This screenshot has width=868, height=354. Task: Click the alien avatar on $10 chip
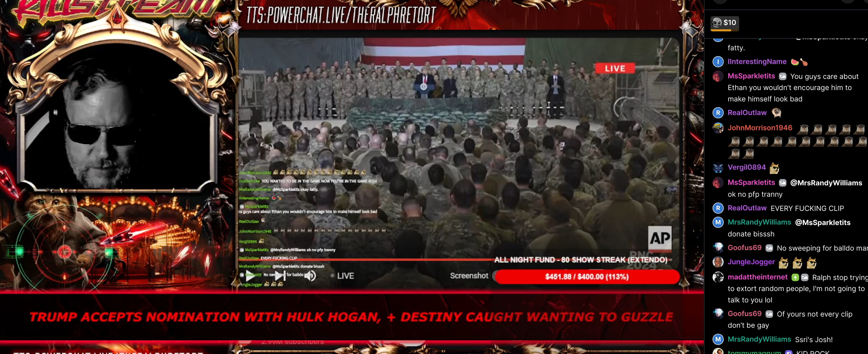click(x=717, y=23)
